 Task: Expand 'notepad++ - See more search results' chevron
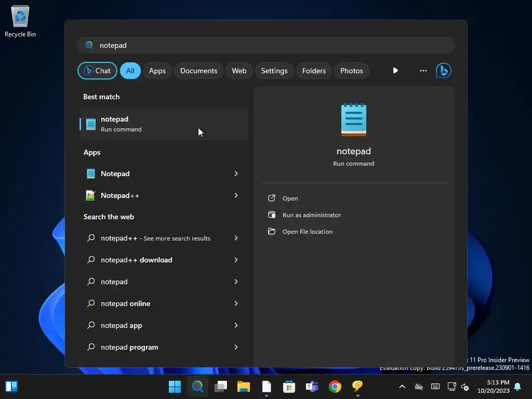[x=236, y=238]
